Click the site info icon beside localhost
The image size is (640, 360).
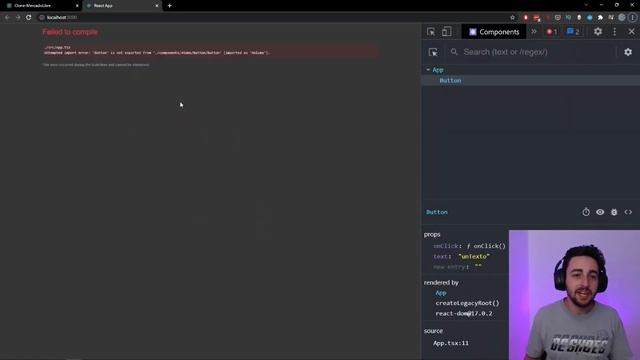42,17
